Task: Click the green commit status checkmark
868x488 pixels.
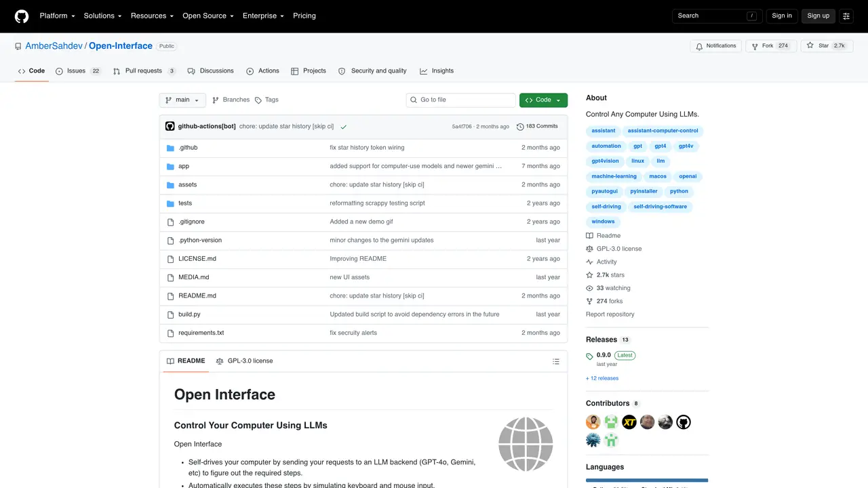Action: pos(344,127)
